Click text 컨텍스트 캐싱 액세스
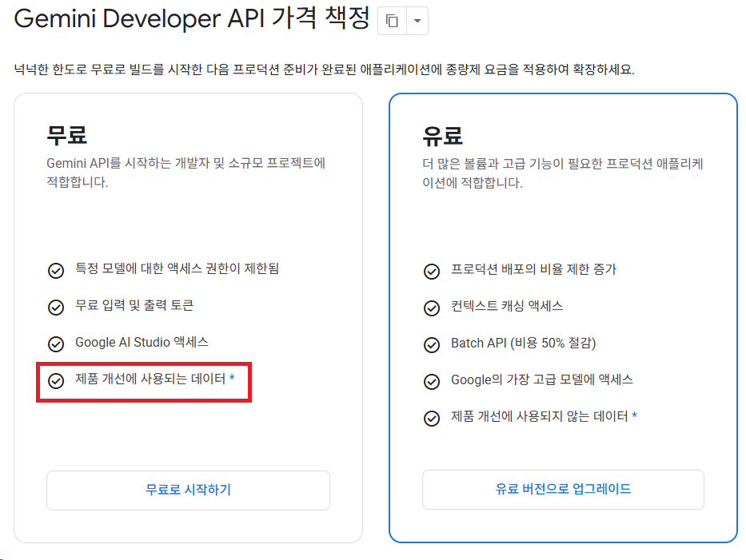The height and width of the screenshot is (560, 746). pos(507,306)
